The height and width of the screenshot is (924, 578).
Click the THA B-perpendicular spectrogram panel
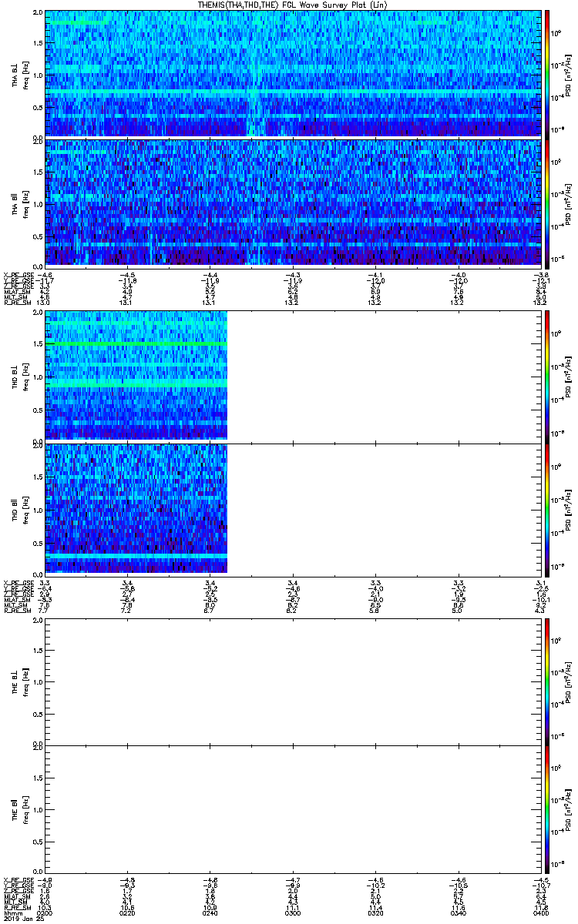coord(292,75)
